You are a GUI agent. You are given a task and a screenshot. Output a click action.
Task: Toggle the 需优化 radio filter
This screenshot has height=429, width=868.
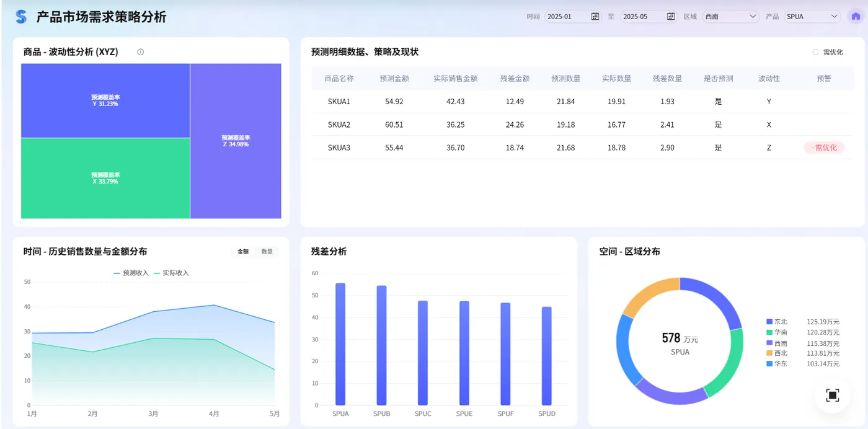click(815, 52)
